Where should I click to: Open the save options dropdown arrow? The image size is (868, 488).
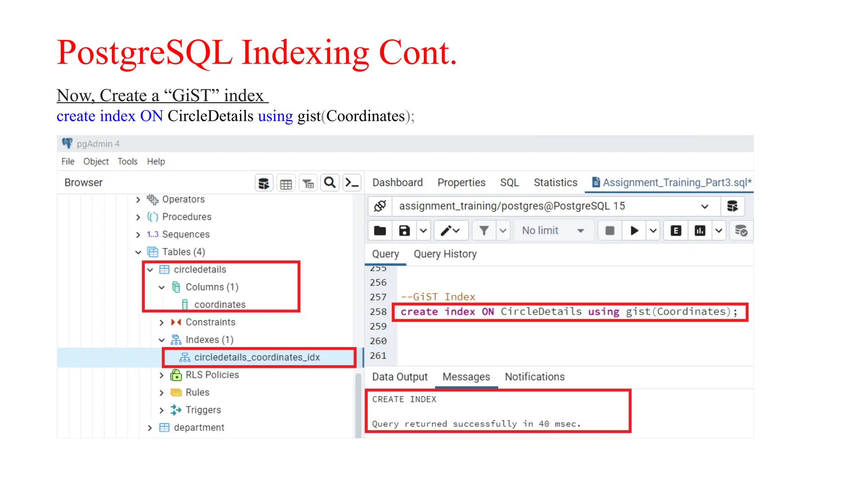coord(423,231)
